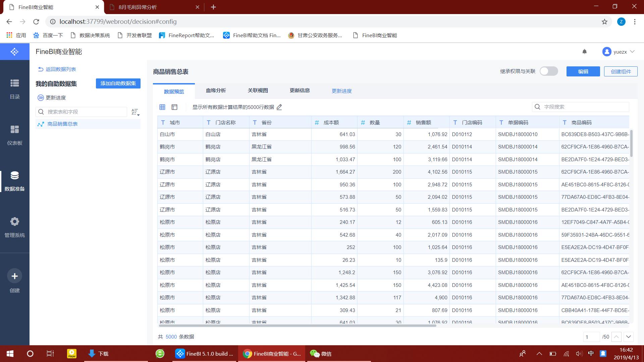The width and height of the screenshot is (644, 362).
Task: Click the 创建 plus icon in sidebar
Action: coord(14,276)
